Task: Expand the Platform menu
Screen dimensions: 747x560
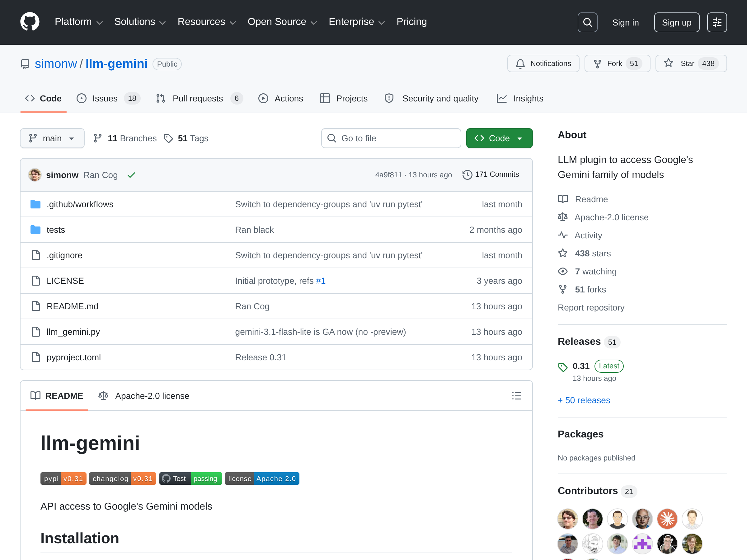Action: point(79,22)
